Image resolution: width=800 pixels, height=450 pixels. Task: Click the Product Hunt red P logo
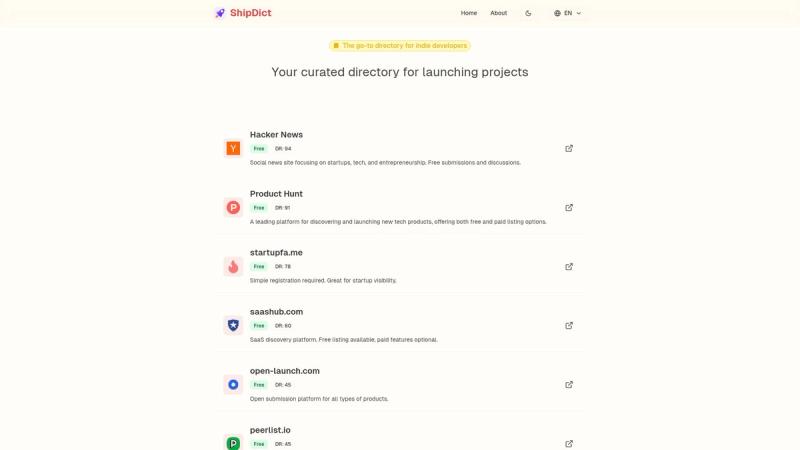(x=233, y=208)
